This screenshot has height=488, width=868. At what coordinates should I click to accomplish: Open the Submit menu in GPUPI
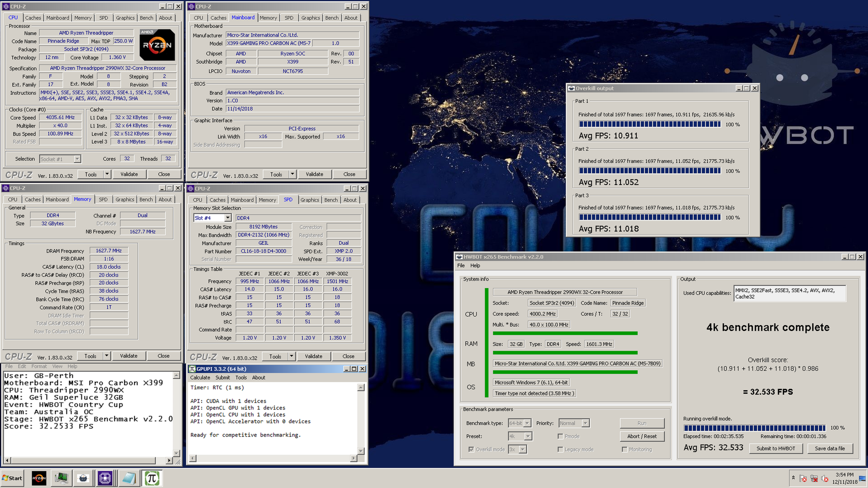click(222, 377)
